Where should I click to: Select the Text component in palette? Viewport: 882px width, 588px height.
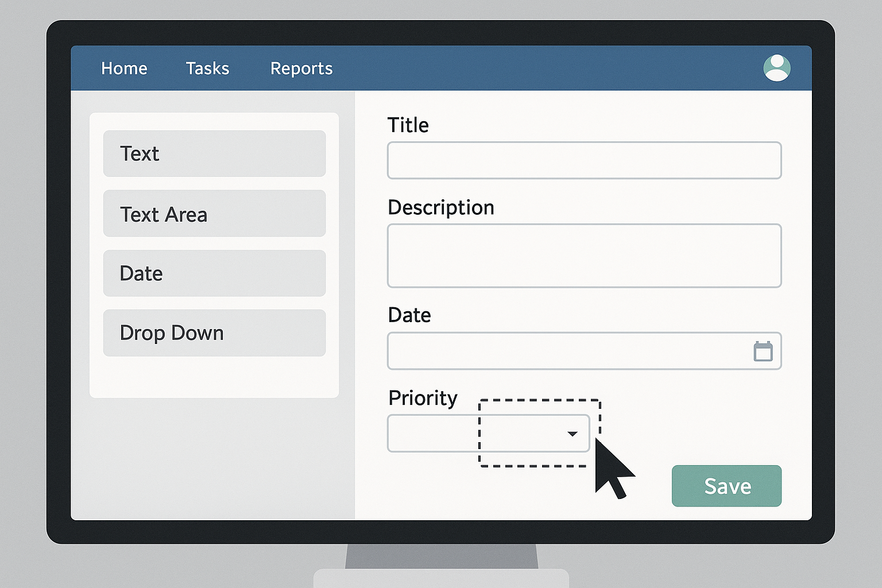pyautogui.click(x=214, y=153)
